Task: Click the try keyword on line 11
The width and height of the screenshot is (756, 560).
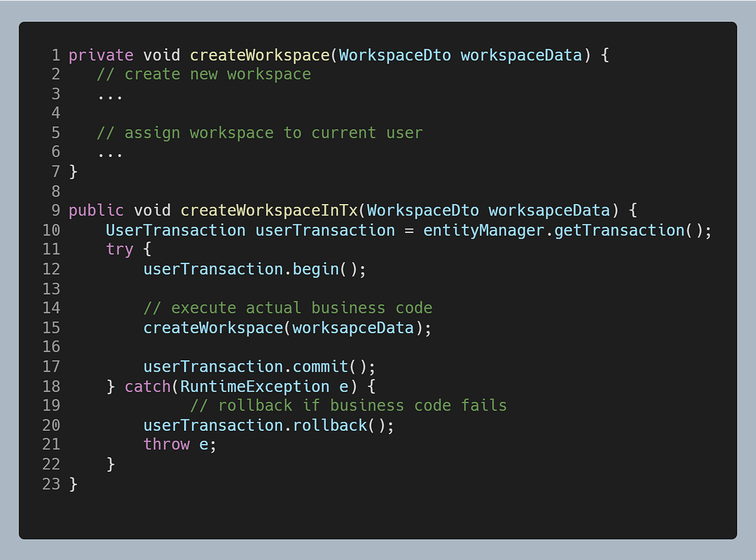Action: (x=120, y=249)
